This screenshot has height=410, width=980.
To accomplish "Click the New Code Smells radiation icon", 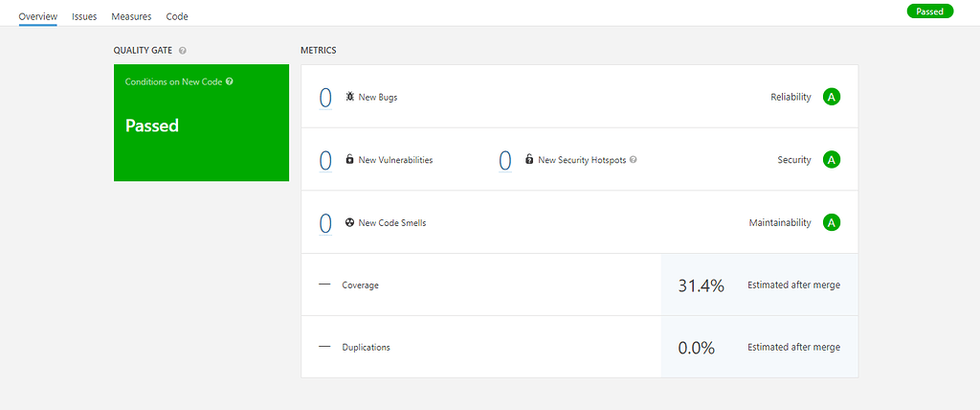I will (x=350, y=222).
